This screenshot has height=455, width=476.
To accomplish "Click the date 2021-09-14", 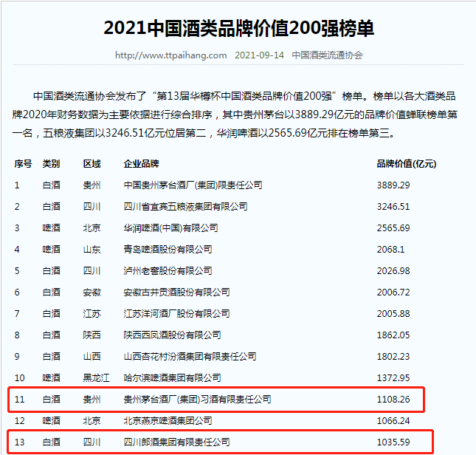I will click(x=259, y=55).
